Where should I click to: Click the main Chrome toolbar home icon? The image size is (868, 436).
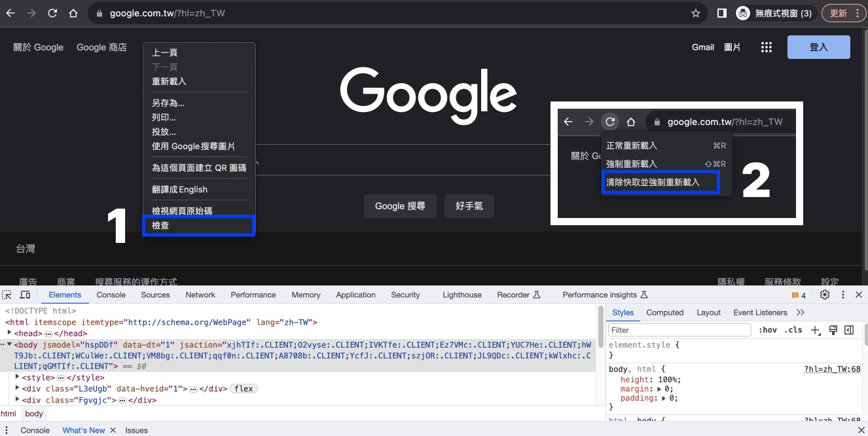(x=73, y=13)
